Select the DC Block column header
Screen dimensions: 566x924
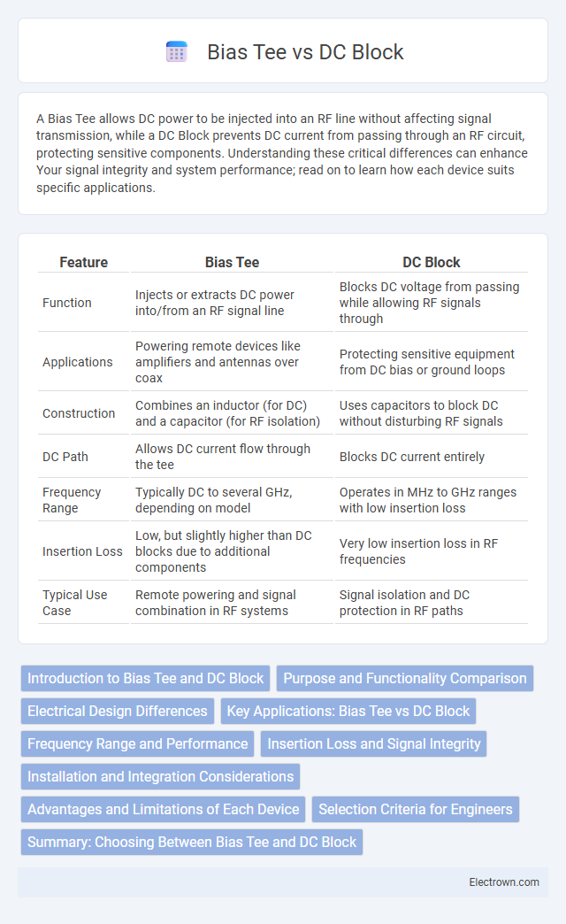431,262
